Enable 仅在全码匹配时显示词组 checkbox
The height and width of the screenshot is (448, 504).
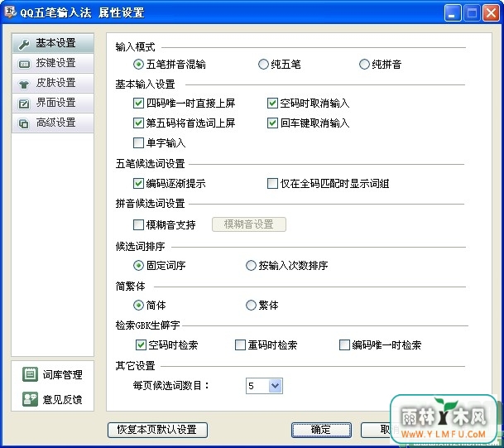272,183
